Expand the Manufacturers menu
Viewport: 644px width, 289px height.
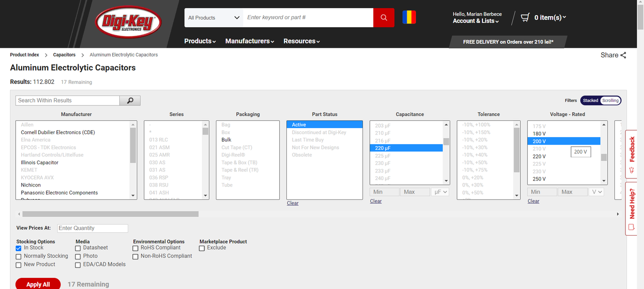point(250,41)
